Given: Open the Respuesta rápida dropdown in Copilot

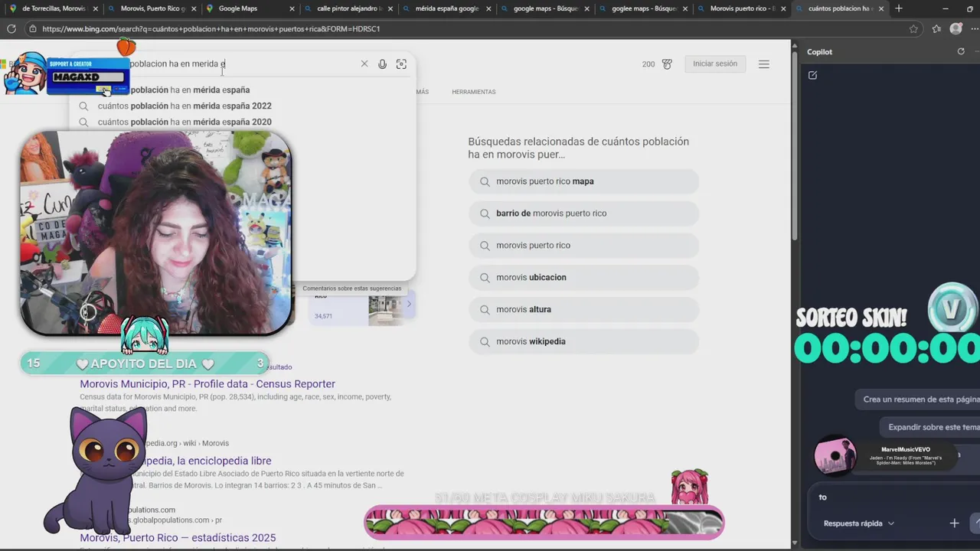Looking at the screenshot, I should point(858,523).
